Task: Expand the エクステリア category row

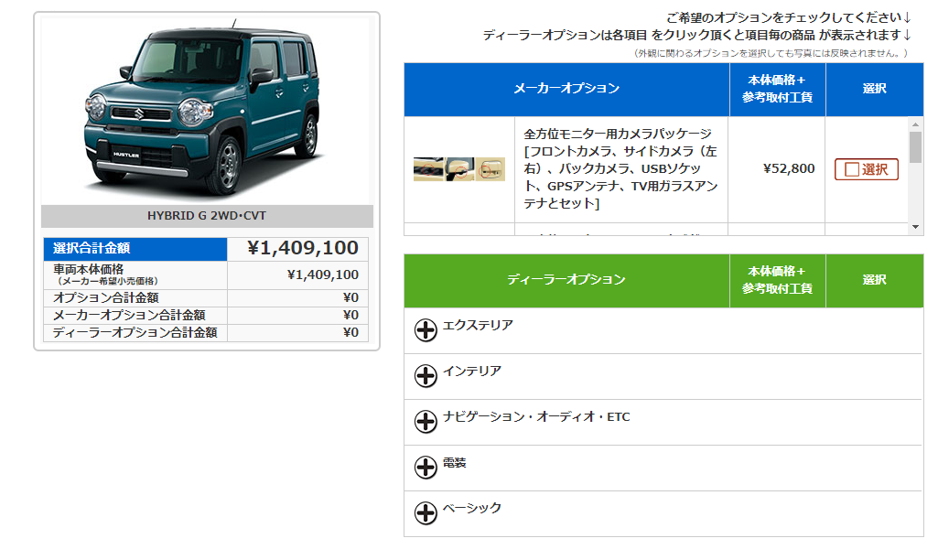Action: (478, 326)
